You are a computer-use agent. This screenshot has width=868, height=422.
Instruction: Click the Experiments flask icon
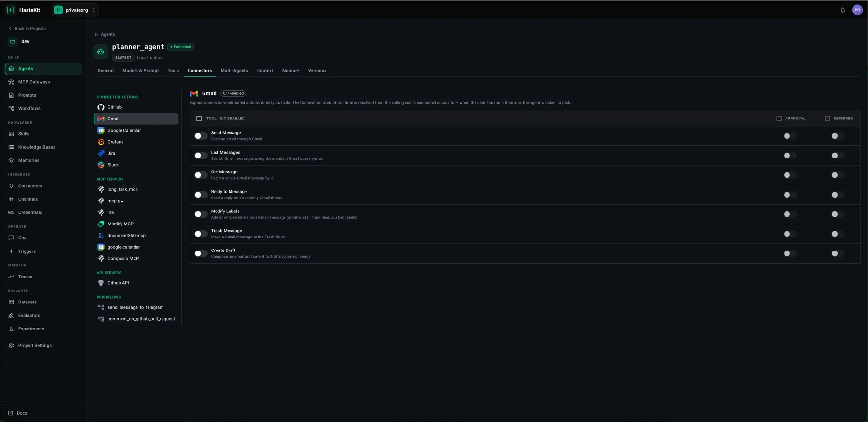point(11,329)
